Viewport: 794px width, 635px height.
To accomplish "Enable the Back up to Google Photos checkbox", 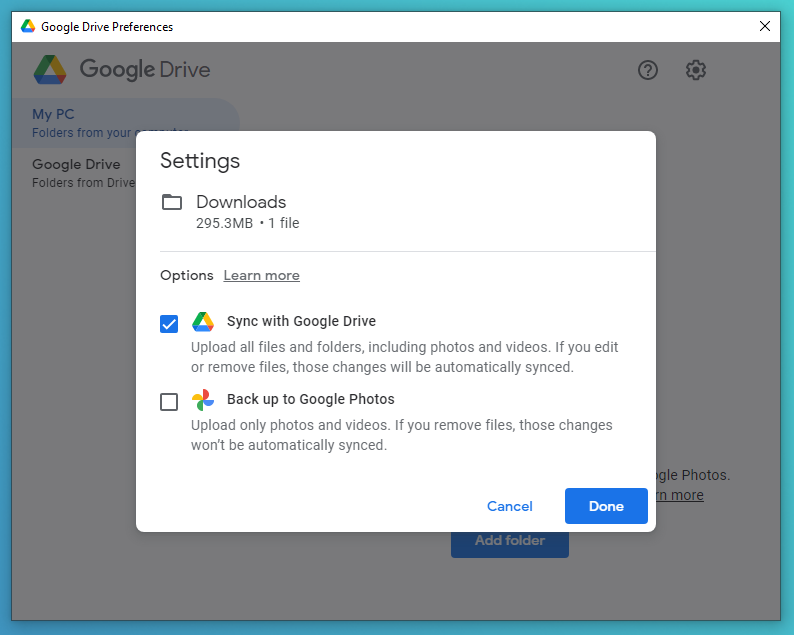I will pos(169,402).
